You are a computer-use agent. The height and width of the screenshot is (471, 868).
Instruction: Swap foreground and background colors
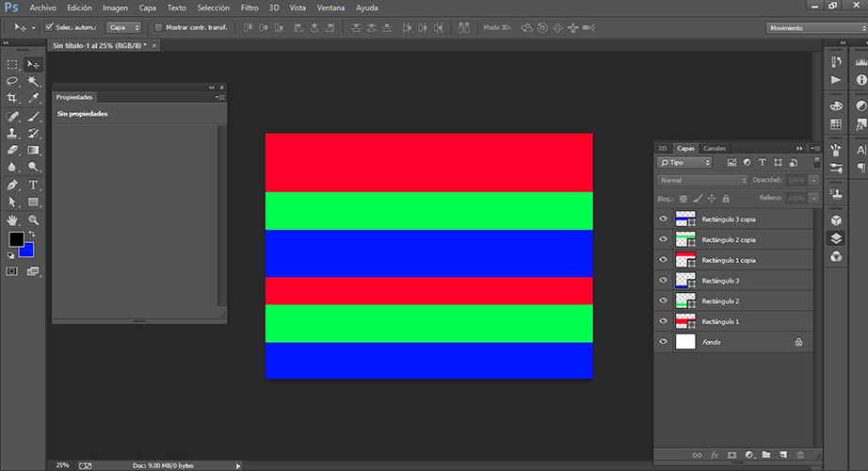[32, 234]
